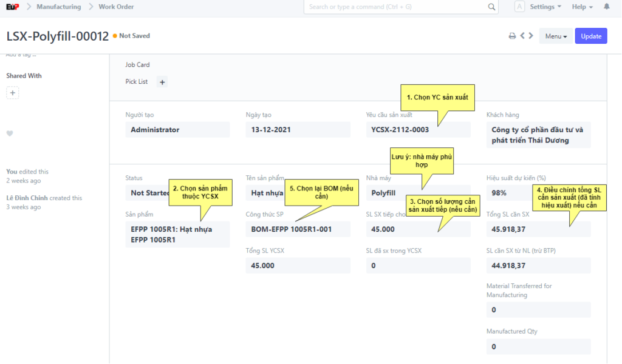Click the heart like icon
This screenshot has height=364, width=622.
click(x=10, y=133)
